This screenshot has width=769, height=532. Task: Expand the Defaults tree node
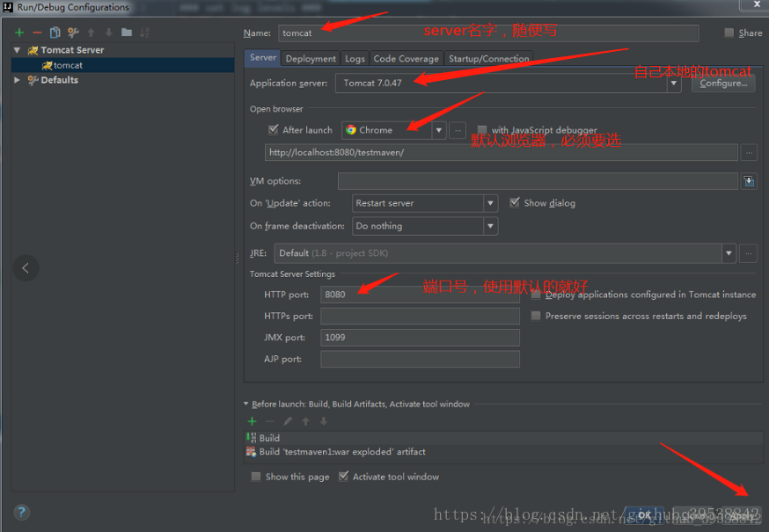[x=18, y=80]
